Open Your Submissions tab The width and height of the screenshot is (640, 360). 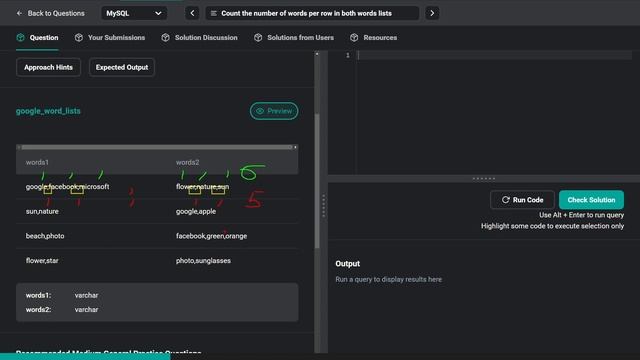110,38
